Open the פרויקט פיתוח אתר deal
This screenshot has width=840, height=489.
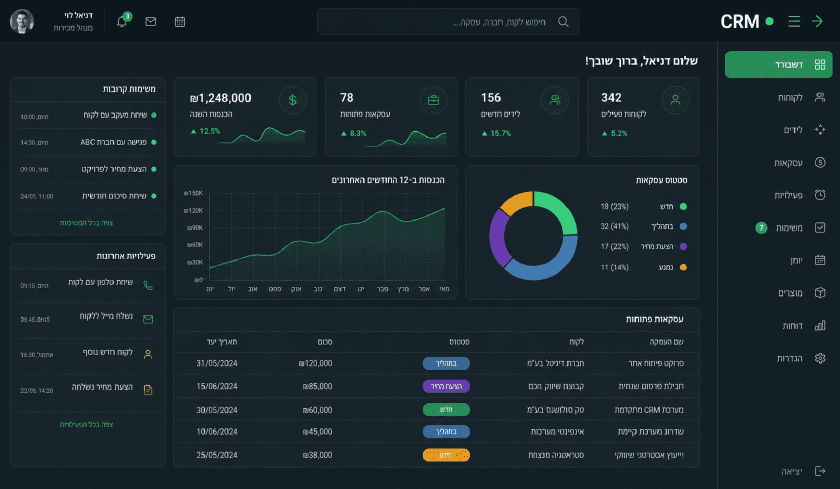pyautogui.click(x=656, y=364)
